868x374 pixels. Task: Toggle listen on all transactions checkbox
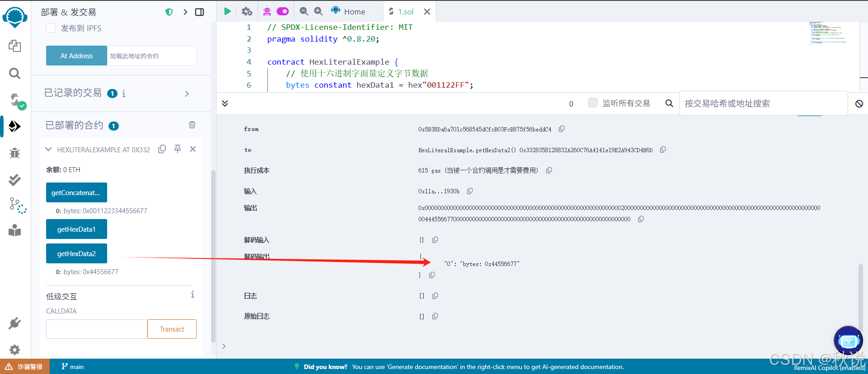pos(593,103)
